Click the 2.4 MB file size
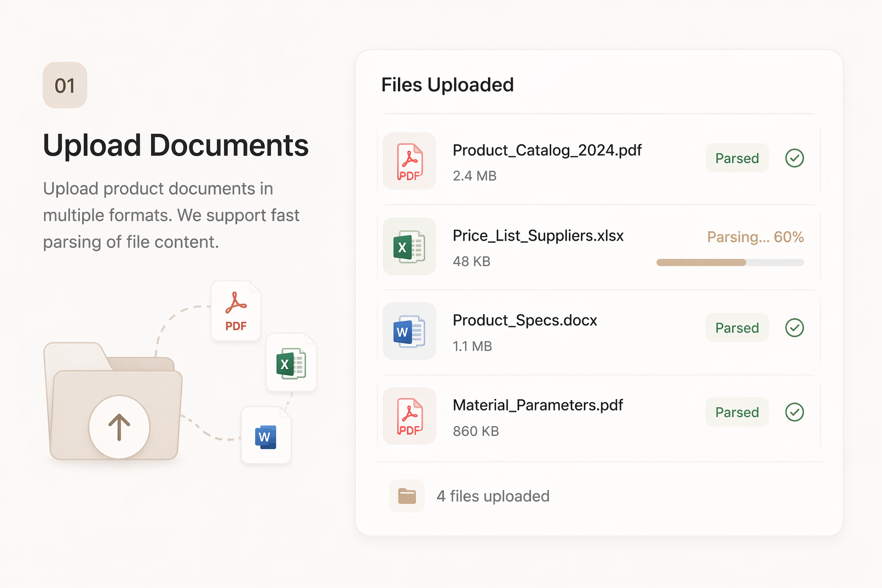The height and width of the screenshot is (588, 882). [x=474, y=176]
